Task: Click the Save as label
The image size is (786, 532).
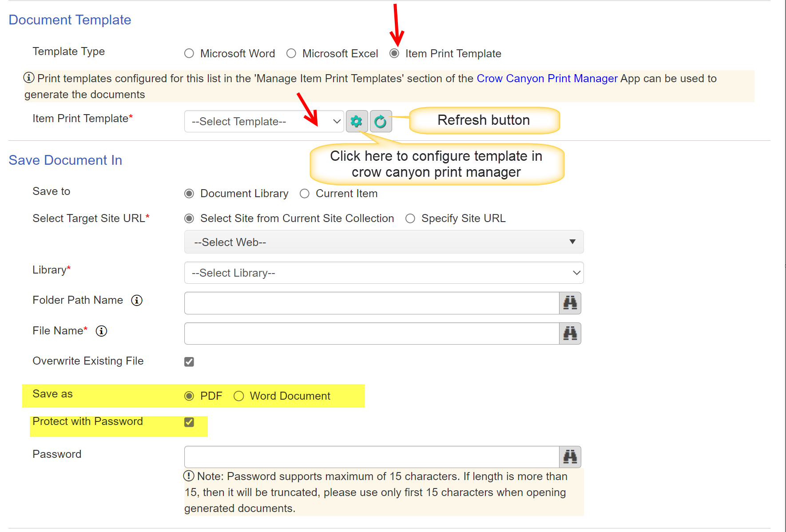Action: [52, 394]
